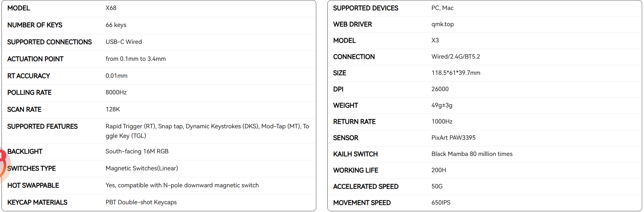Click the USB-C Wired connection value
This screenshot has height=212, width=644.
123,42
